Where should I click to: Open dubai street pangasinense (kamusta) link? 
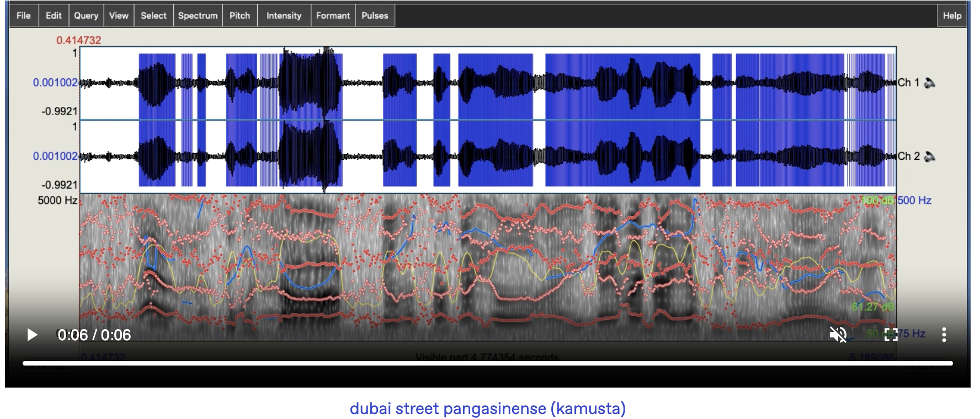pos(488,409)
